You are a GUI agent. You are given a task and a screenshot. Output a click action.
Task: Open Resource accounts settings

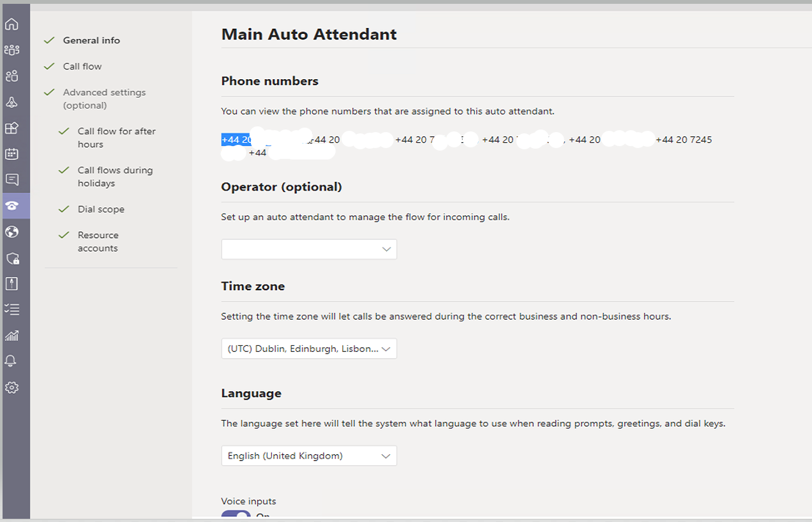tap(98, 241)
